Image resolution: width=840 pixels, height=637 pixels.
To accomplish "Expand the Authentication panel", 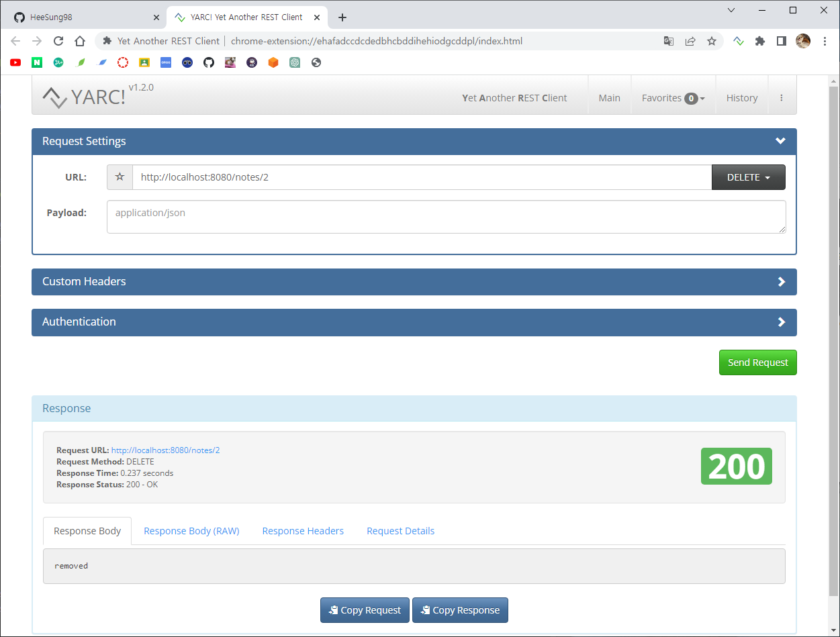I will (781, 322).
